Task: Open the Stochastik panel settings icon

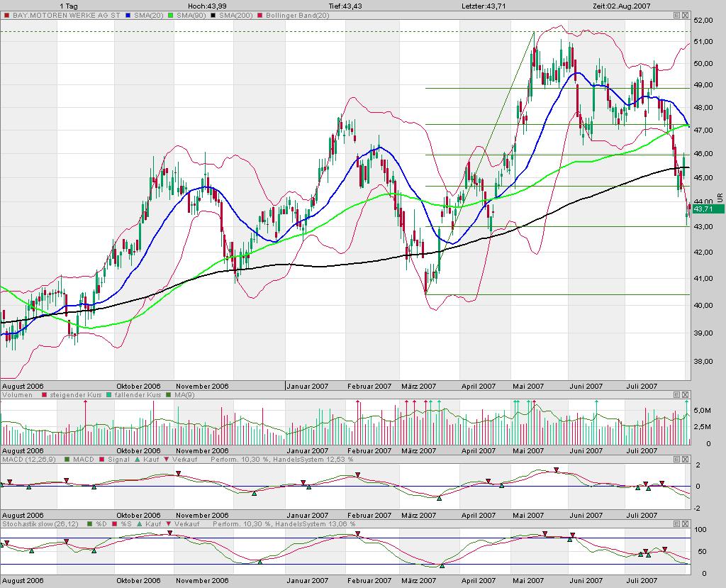Action: coord(676,523)
